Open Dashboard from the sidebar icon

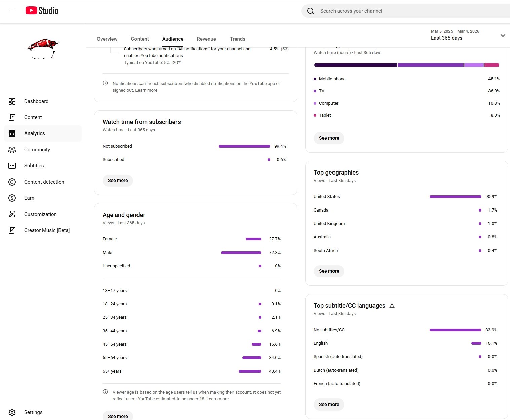click(x=12, y=101)
